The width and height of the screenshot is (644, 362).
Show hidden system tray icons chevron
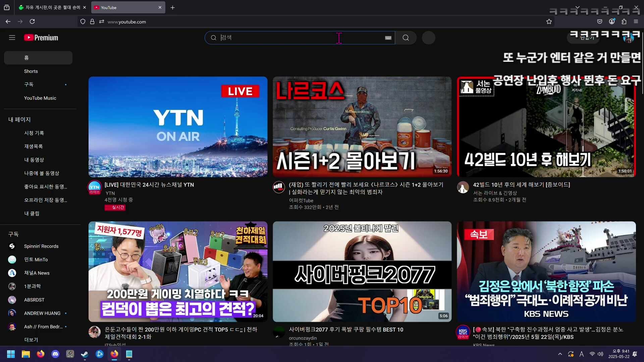[560, 354]
